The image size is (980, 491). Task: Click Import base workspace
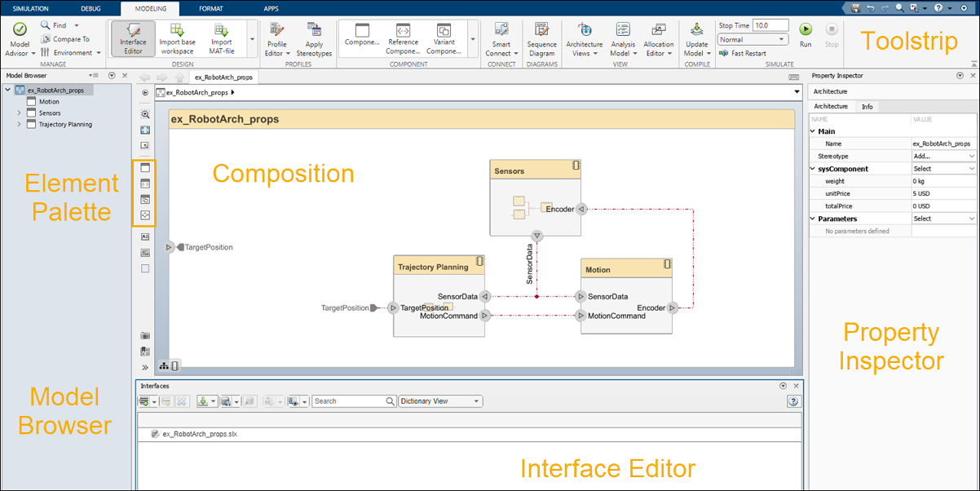177,38
